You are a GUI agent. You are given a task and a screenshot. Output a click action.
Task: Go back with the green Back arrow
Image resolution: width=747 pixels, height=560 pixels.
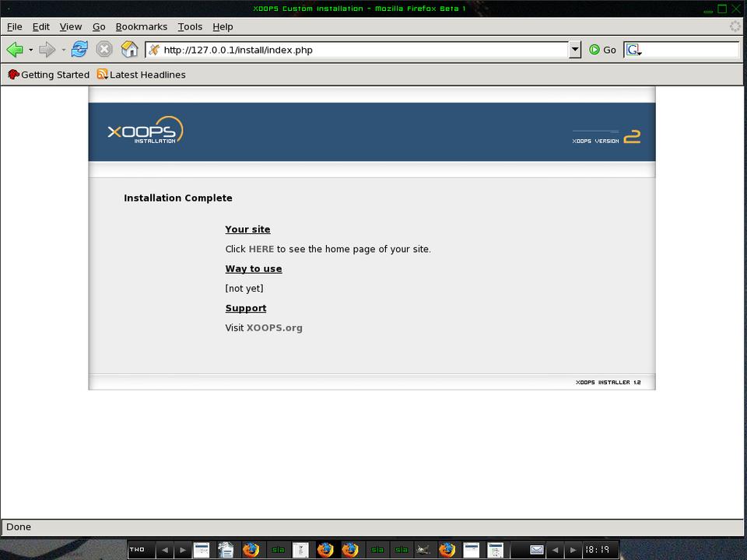click(15, 50)
